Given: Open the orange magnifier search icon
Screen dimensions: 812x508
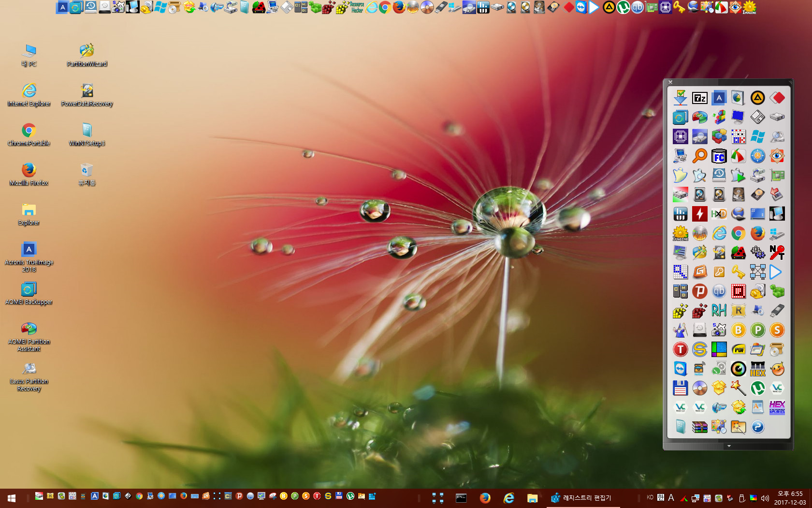Looking at the screenshot, I should click(699, 156).
